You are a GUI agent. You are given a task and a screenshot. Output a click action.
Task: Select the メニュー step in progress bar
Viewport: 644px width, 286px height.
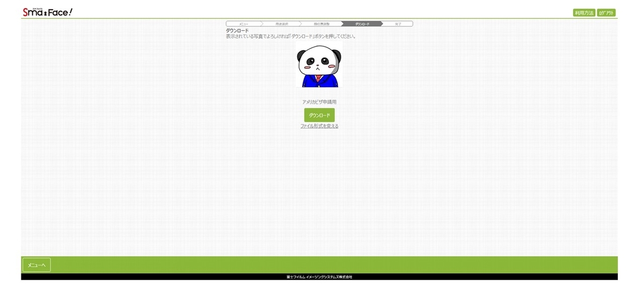pos(244,24)
